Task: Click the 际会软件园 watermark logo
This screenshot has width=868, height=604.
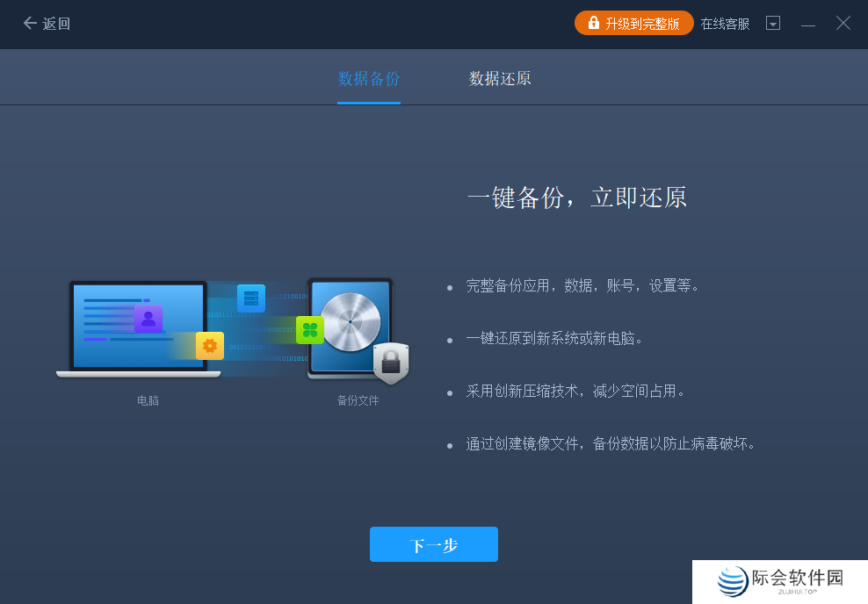Action: (778, 581)
